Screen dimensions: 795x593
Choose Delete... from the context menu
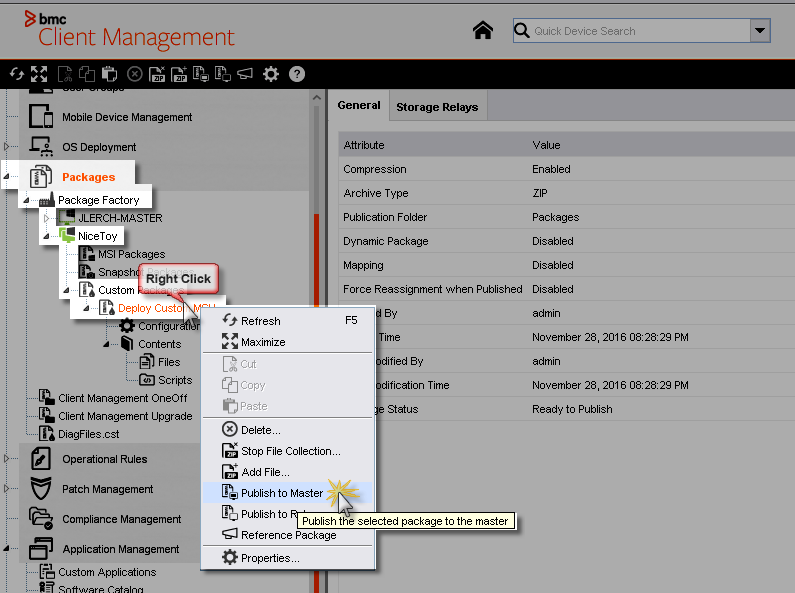click(288, 430)
